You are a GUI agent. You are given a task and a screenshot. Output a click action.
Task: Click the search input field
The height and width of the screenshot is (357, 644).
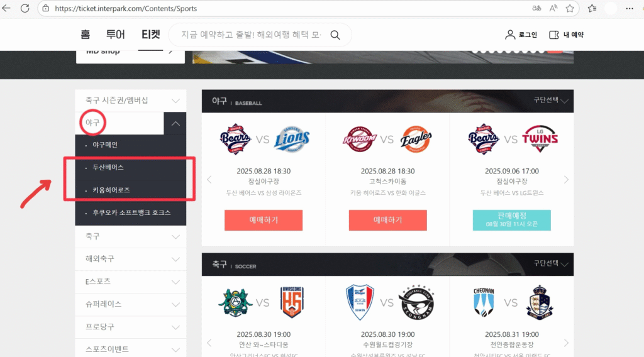click(x=252, y=35)
